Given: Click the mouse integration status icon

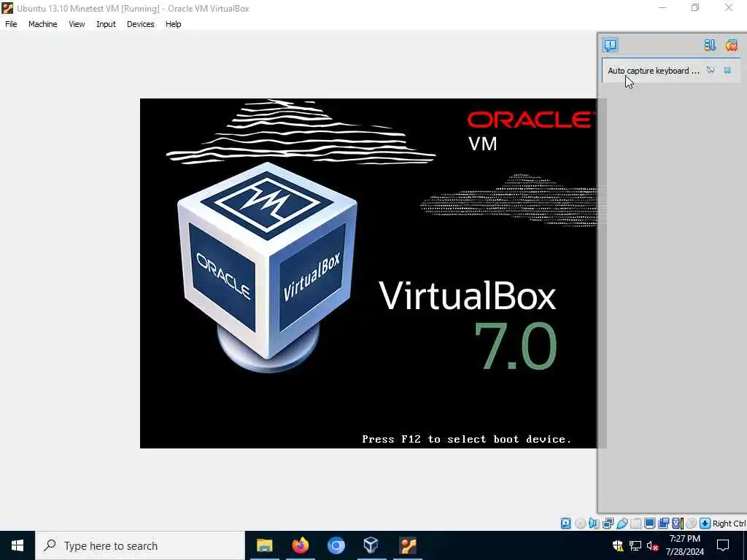Looking at the screenshot, I should pyautogui.click(x=692, y=524).
